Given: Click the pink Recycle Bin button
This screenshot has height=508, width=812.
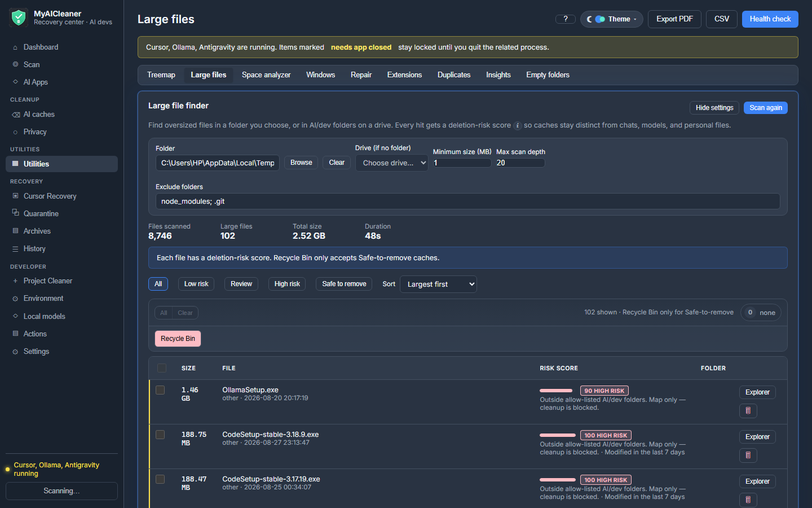Looking at the screenshot, I should pyautogui.click(x=178, y=339).
